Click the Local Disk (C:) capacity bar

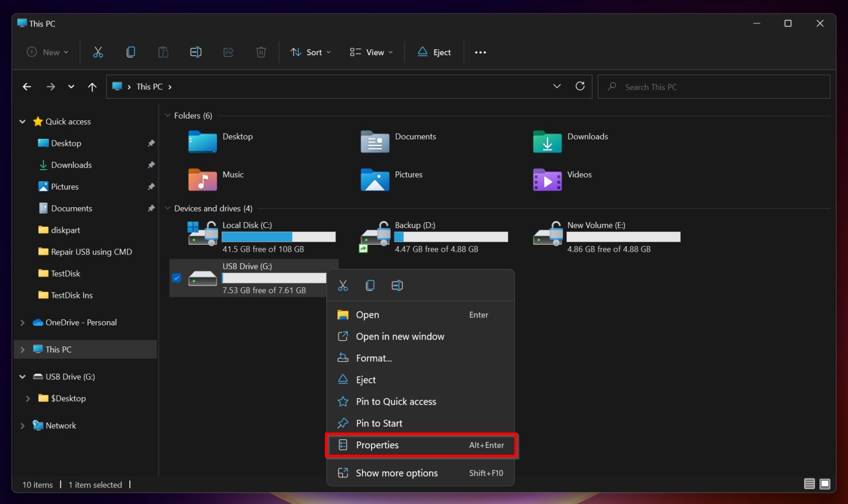279,236
